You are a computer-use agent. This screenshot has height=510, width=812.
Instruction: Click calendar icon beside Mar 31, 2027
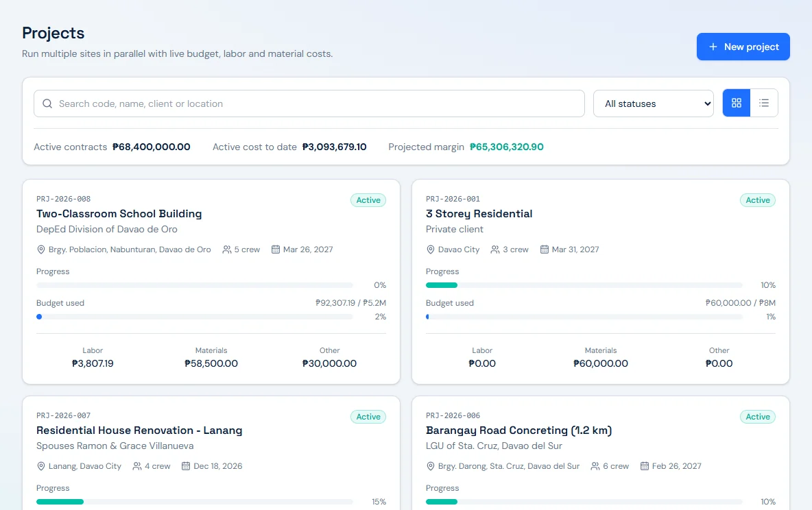click(545, 250)
